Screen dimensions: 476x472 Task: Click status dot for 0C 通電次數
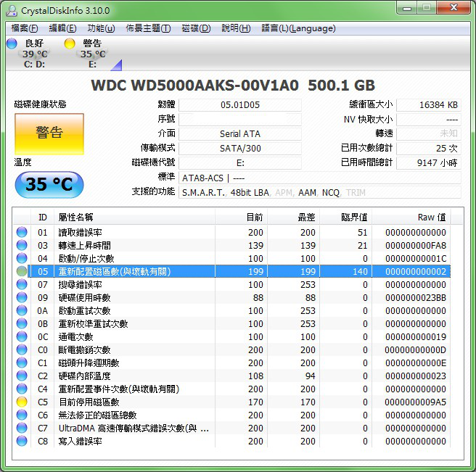pyautogui.click(x=22, y=336)
